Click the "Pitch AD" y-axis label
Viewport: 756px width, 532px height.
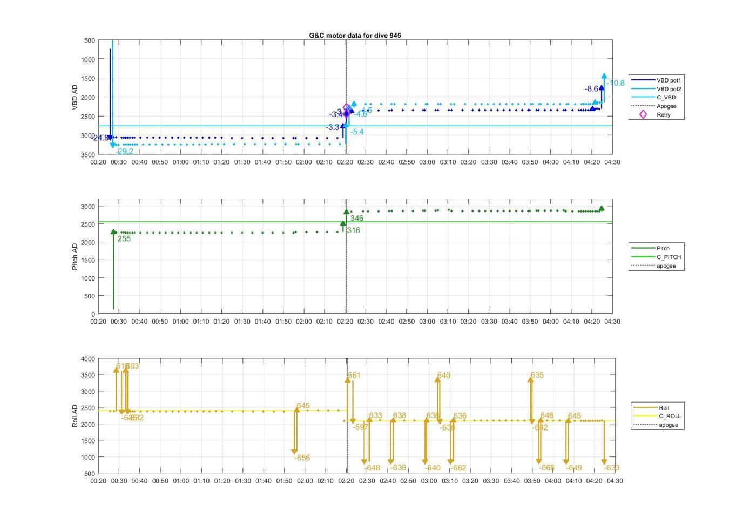click(75, 256)
